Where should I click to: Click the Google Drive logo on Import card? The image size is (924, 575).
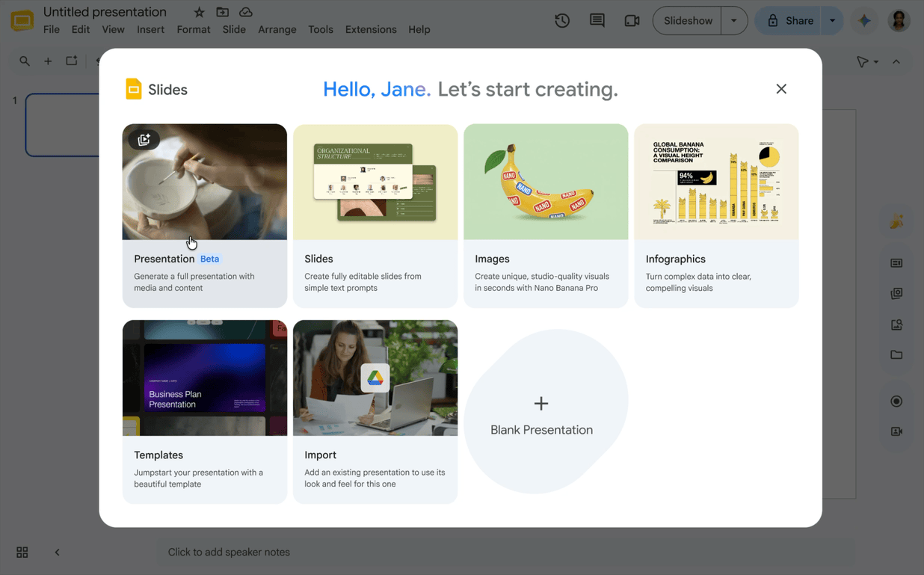[375, 378]
